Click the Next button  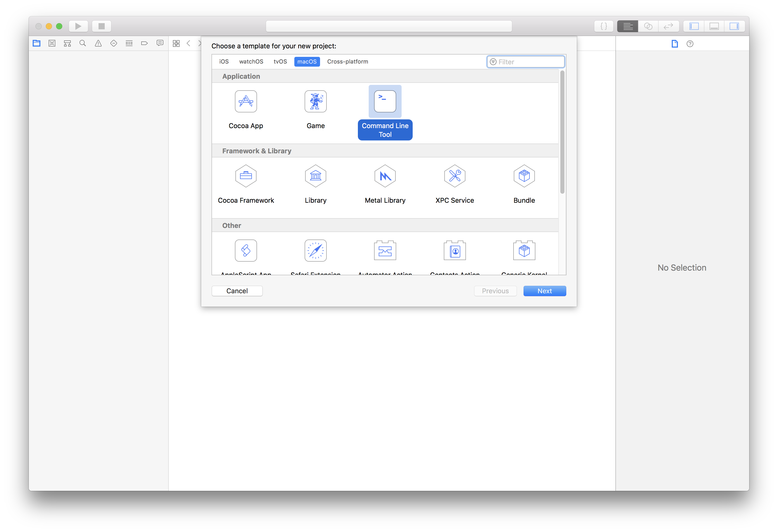[x=544, y=291]
